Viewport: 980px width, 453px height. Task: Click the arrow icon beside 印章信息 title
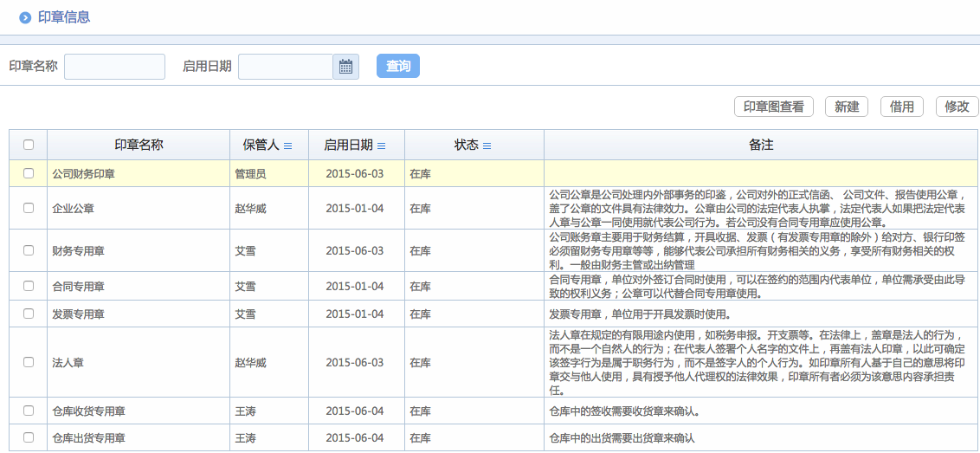(x=25, y=17)
